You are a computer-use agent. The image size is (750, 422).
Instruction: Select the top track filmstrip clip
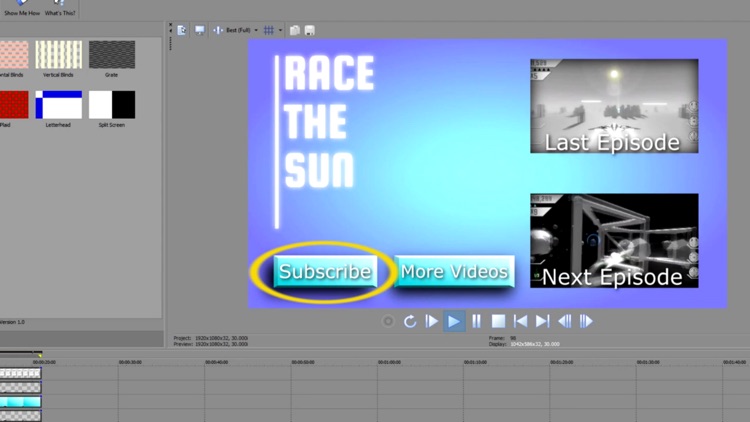(21, 373)
